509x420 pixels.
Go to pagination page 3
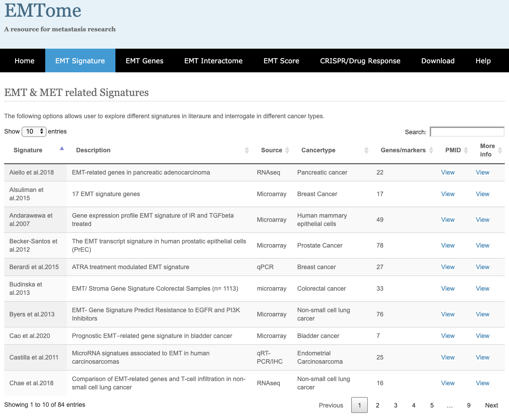point(396,405)
